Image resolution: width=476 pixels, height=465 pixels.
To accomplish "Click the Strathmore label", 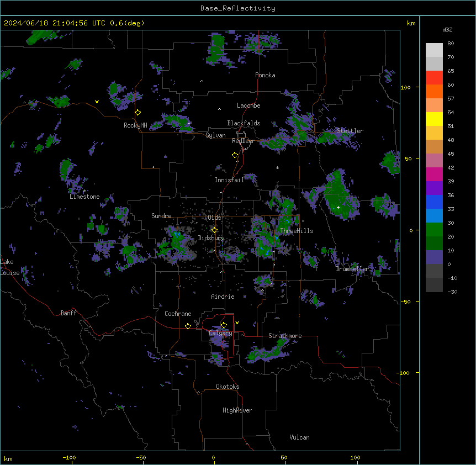I will [285, 336].
